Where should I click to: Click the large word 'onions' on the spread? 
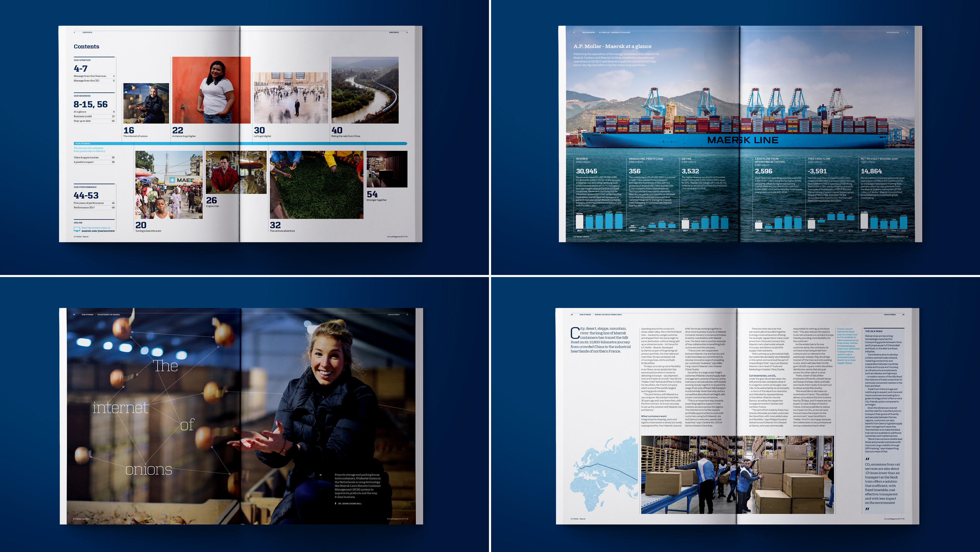(149, 469)
